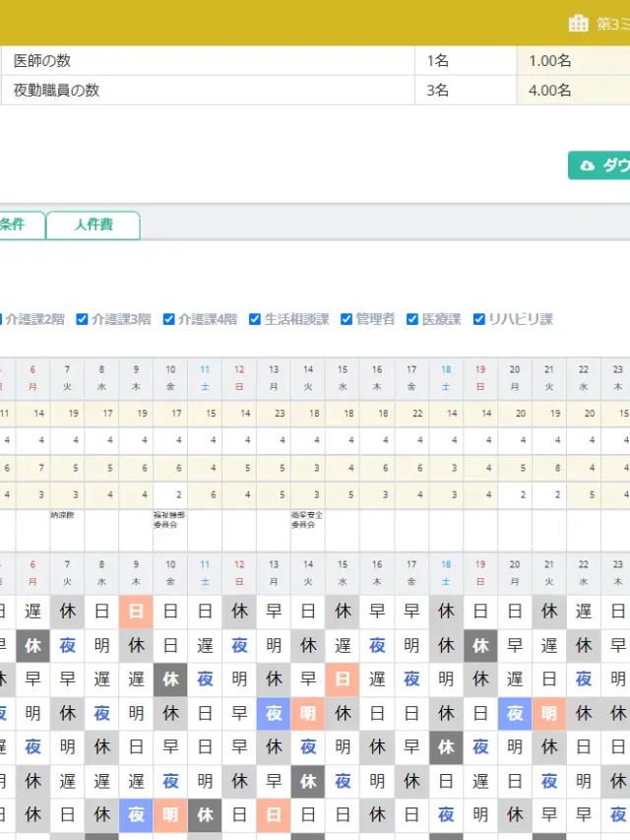630x840 pixels.
Task: Uncheck the 管理者 checkbox
Action: tap(346, 319)
